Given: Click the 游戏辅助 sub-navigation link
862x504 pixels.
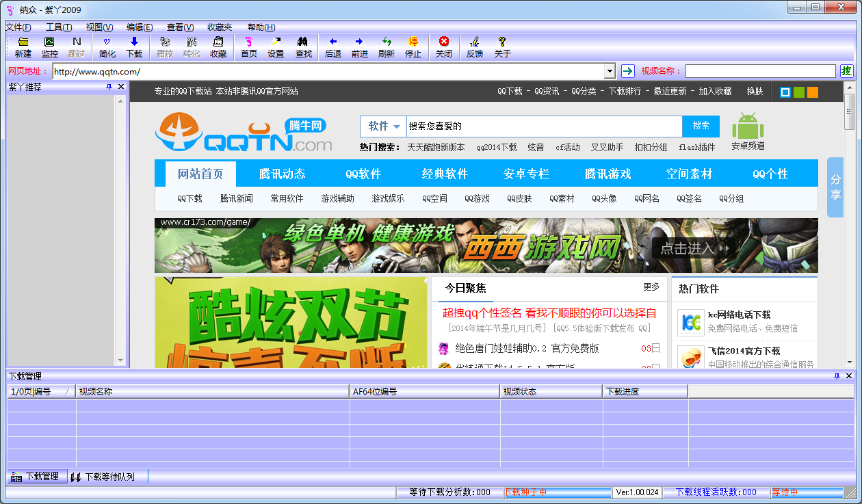Looking at the screenshot, I should point(338,199).
